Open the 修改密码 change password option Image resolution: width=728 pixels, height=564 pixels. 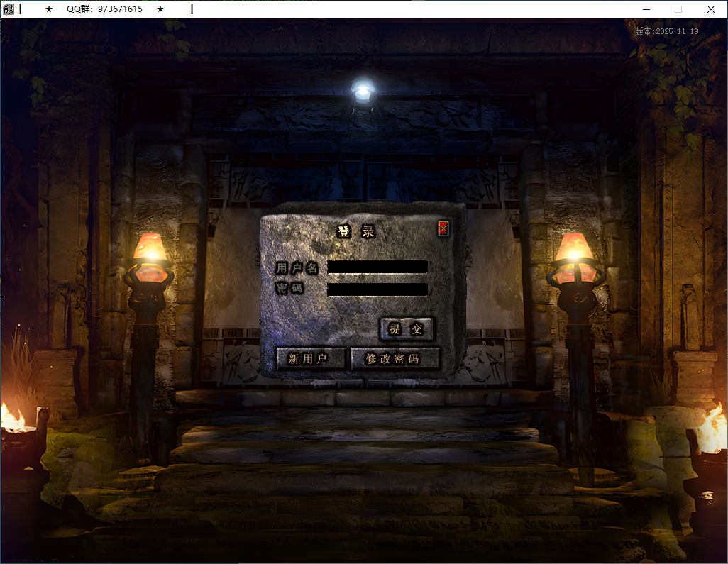pyautogui.click(x=395, y=359)
